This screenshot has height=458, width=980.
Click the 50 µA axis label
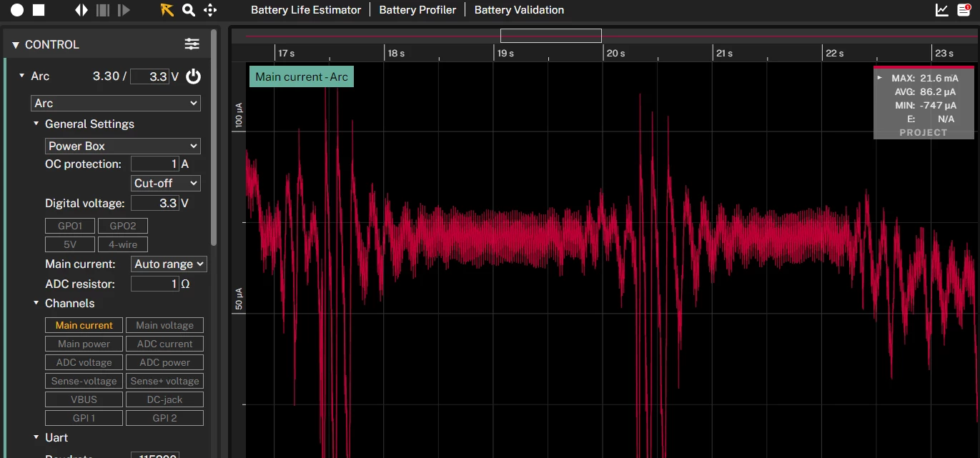(x=239, y=299)
